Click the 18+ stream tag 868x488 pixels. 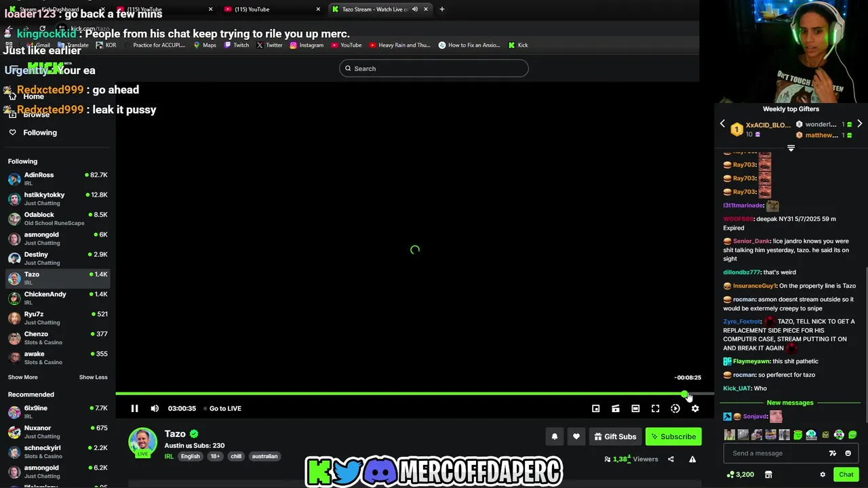215,456
